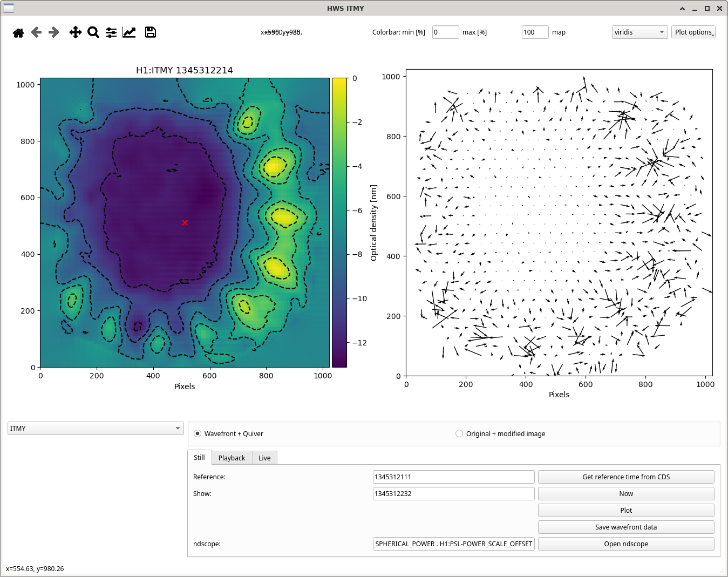Switch to the Still tab
Viewport: 728px width, 577px height.
199,457
